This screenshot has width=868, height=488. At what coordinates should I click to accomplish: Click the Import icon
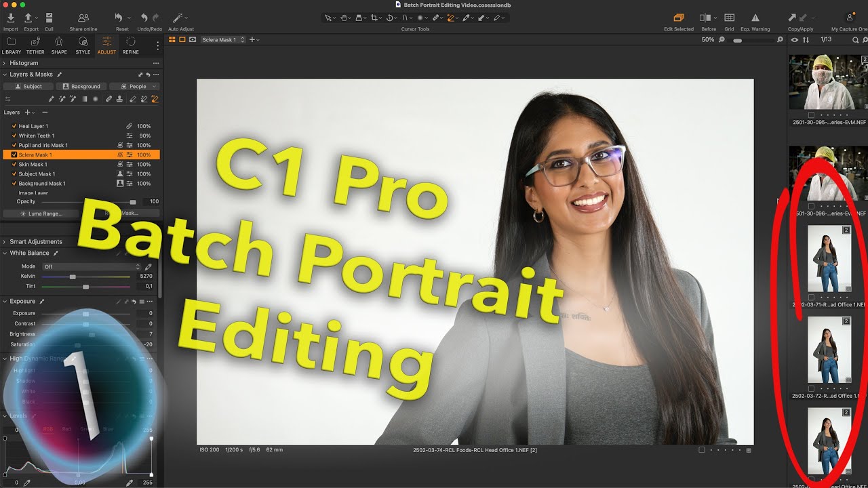coord(11,18)
